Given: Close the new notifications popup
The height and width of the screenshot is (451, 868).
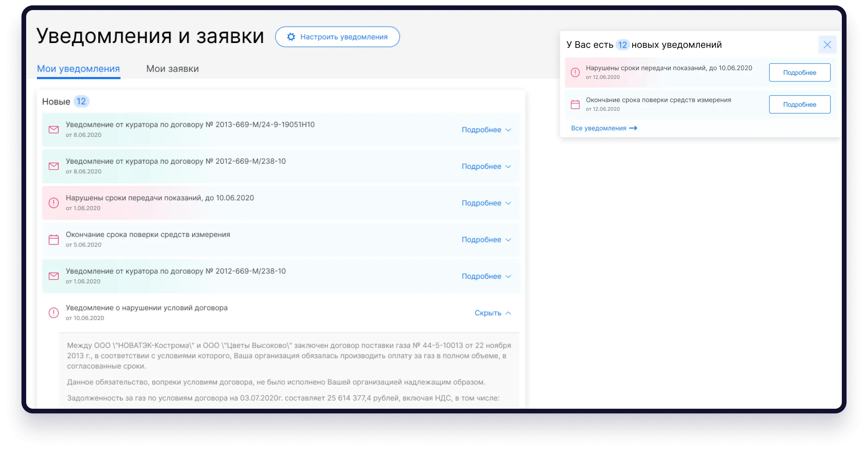Looking at the screenshot, I should tap(827, 45).
